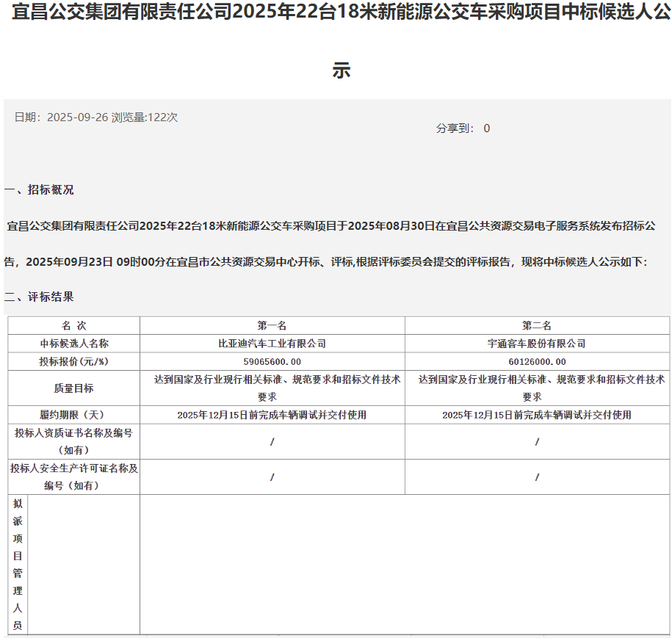Click the 质量目标 row label

click(73, 388)
